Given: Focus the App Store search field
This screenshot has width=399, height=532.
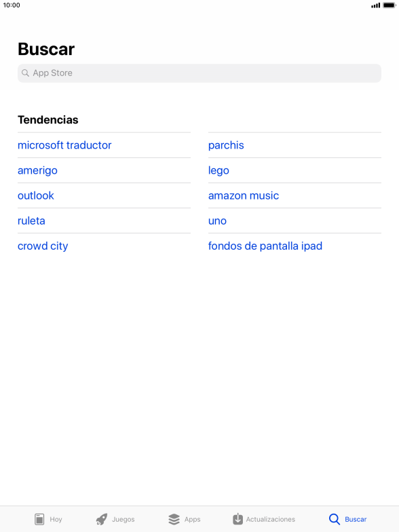Looking at the screenshot, I should pos(199,73).
